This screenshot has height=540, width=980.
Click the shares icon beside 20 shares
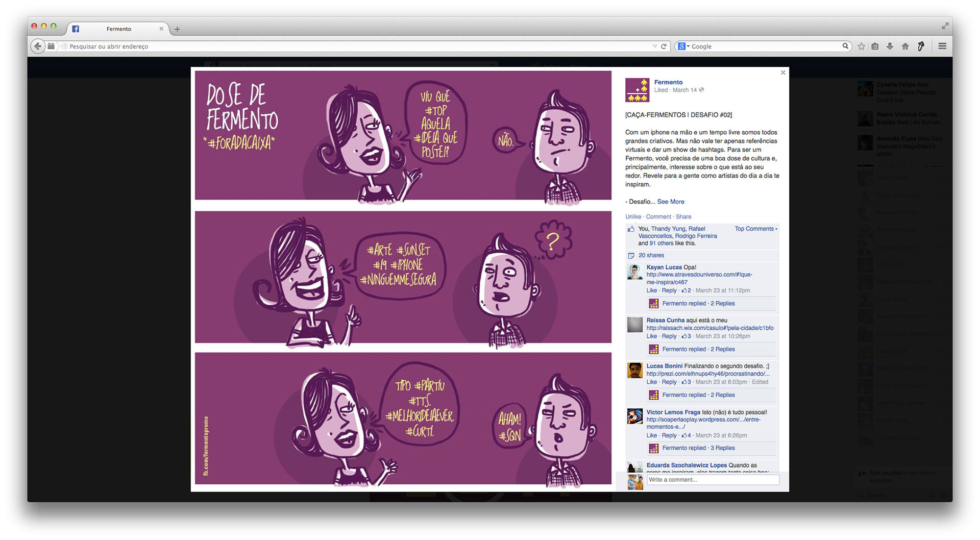click(x=631, y=255)
